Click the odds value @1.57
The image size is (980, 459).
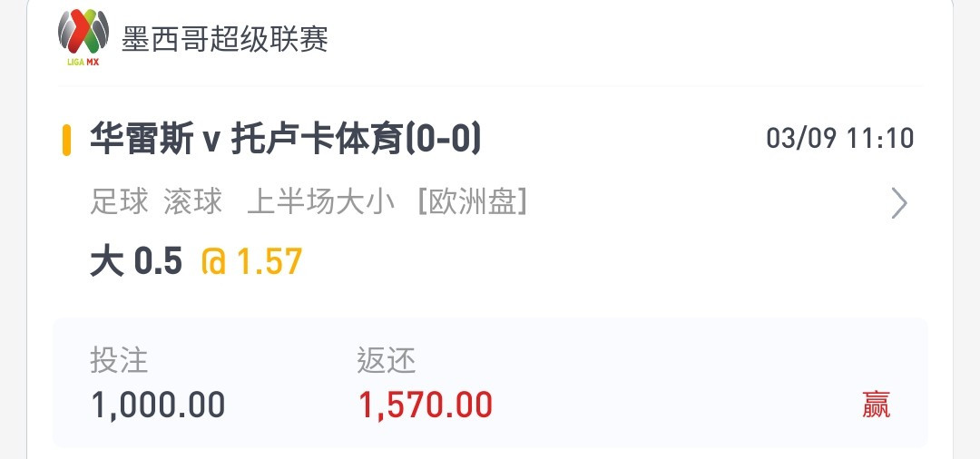click(252, 261)
